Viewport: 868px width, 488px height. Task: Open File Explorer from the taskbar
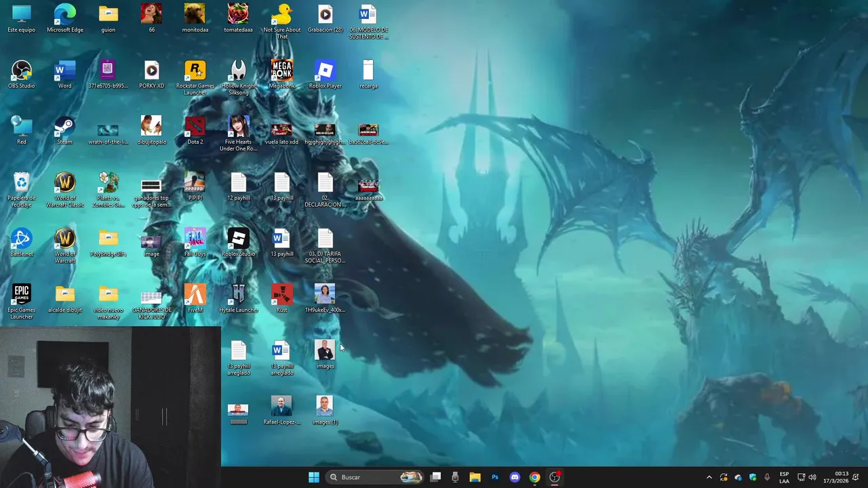point(475,477)
